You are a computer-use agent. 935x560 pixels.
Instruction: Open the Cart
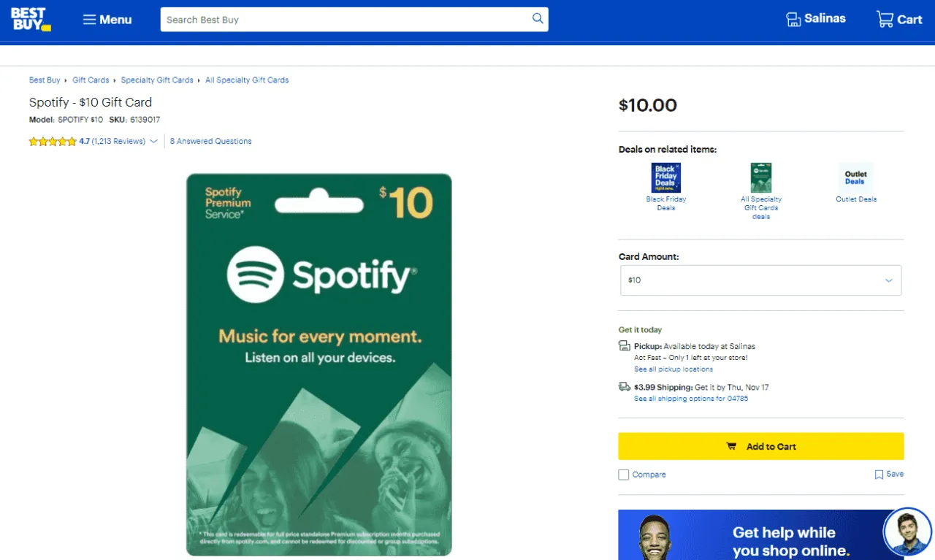coord(898,19)
